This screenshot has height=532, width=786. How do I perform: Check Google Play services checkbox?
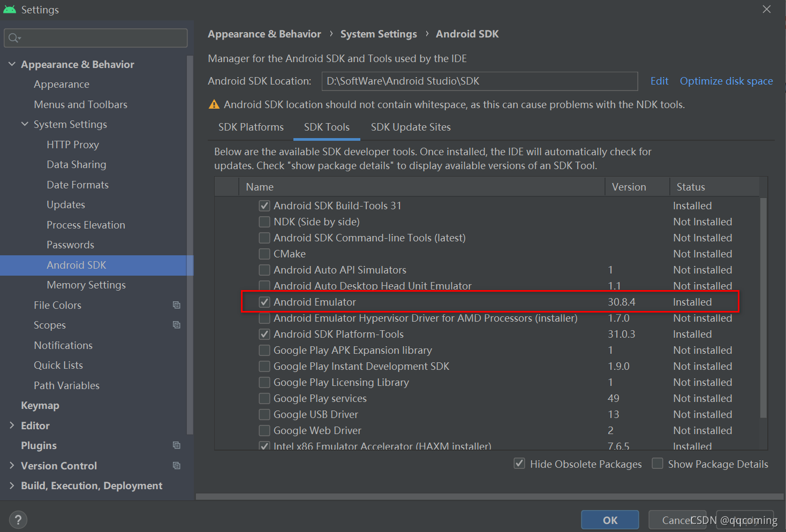point(264,398)
